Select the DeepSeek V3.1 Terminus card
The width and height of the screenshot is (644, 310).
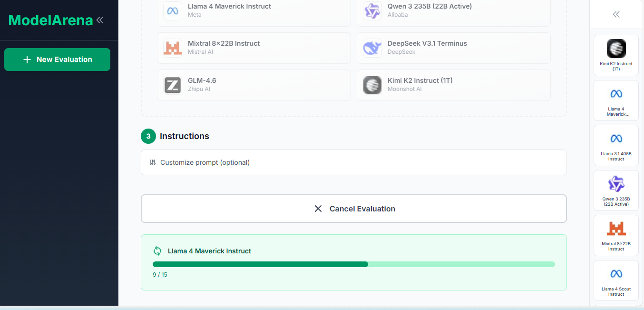point(454,48)
